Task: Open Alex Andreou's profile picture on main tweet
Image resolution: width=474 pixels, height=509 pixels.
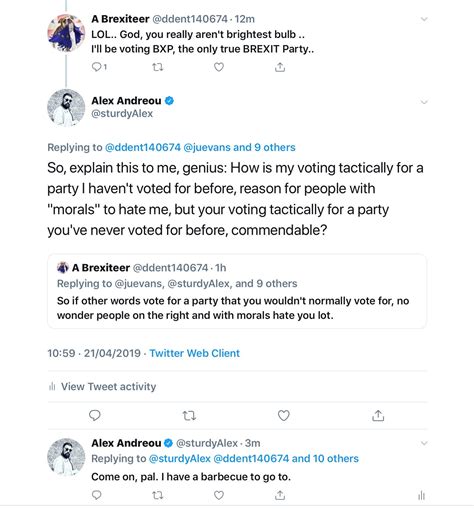Action: coord(66,108)
